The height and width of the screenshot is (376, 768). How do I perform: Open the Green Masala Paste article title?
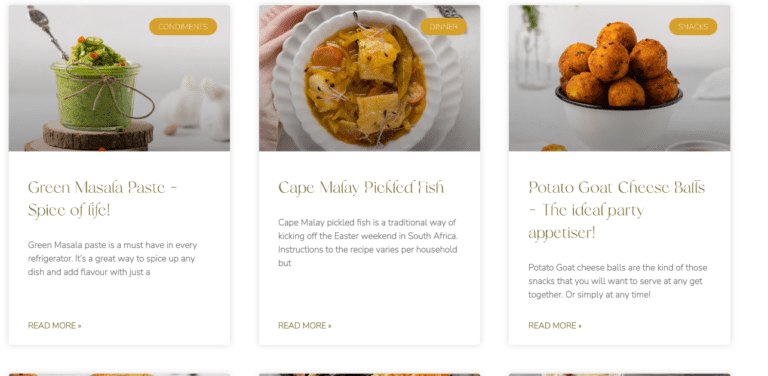coord(102,198)
